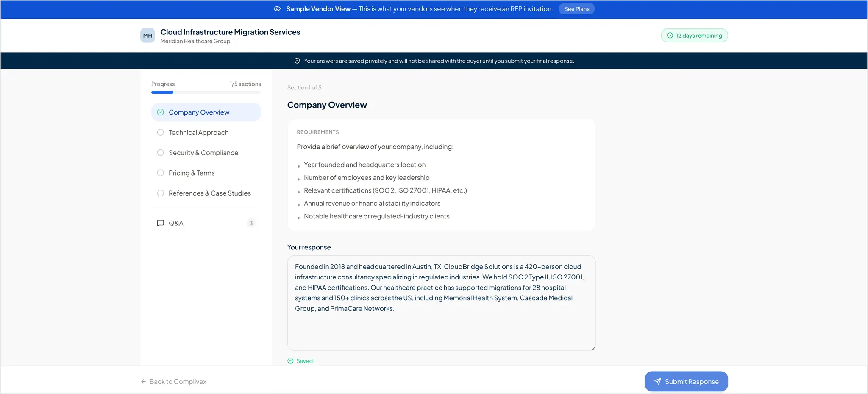Click the Annual revenue or financial stability bullet
Screen dimensions: 868x394
click(372, 204)
